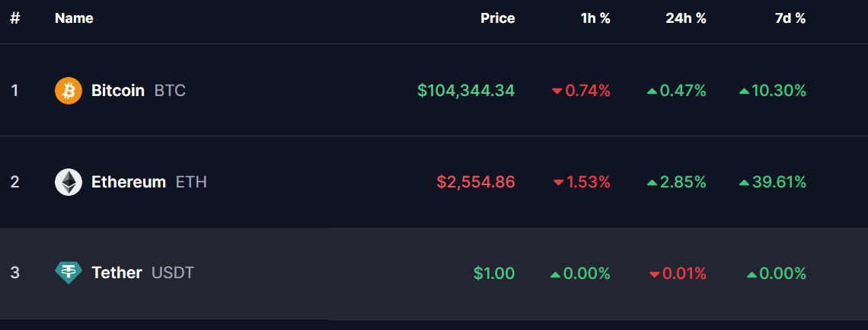Sort by the 1h % column header
Image resolution: width=868 pixels, height=330 pixels.
click(595, 18)
